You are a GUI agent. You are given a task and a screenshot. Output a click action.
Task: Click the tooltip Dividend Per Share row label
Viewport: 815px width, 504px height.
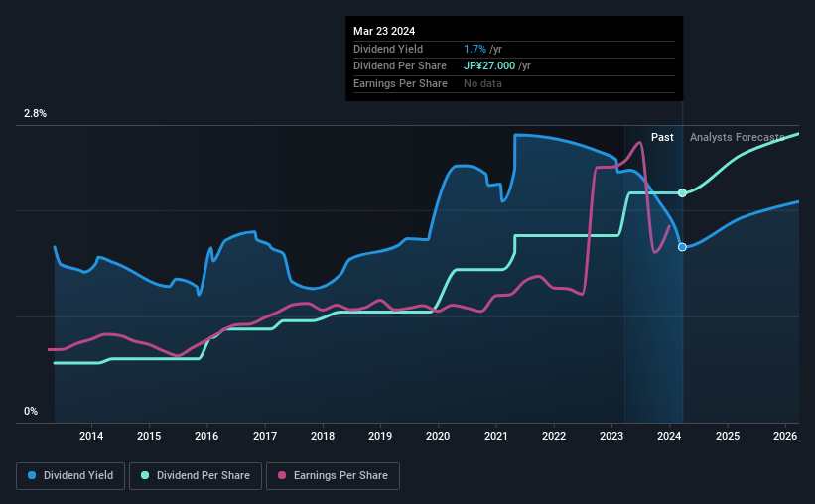pyautogui.click(x=400, y=66)
